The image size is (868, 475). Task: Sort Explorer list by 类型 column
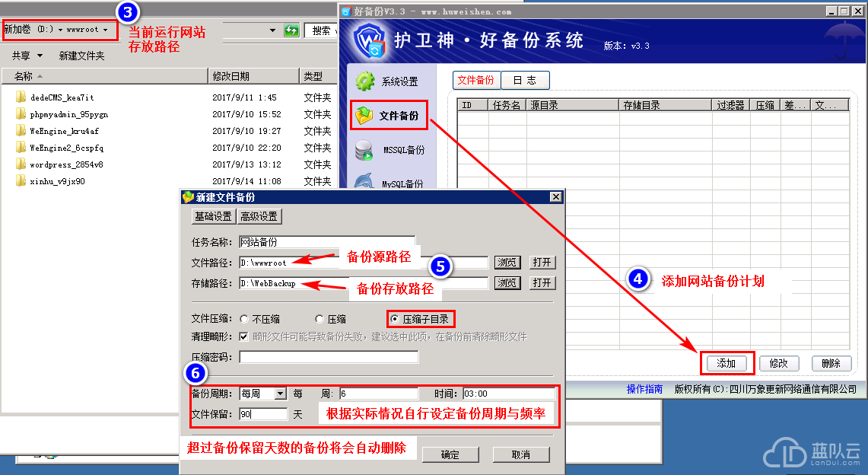point(318,76)
